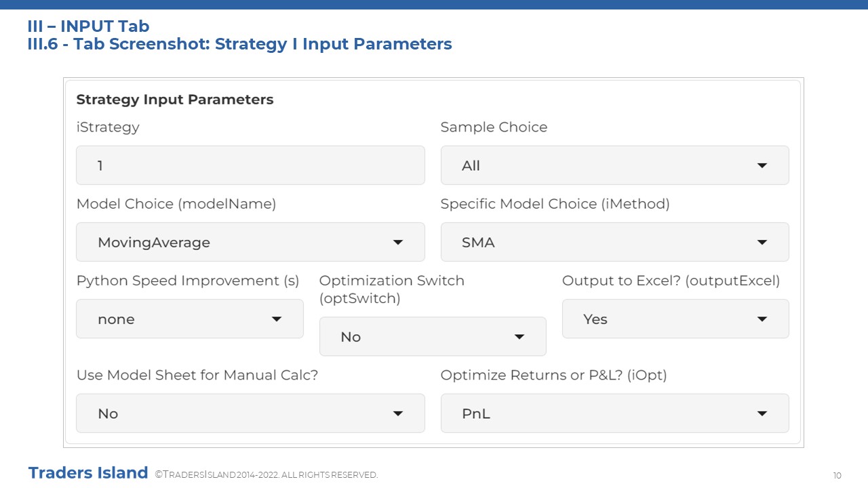The image size is (868, 488).
Task: Click the iStrategy field label
Action: point(108,127)
